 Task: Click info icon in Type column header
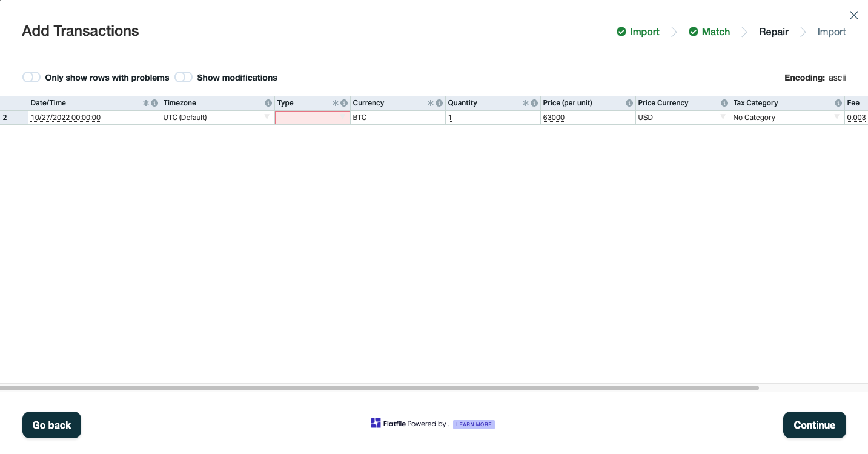coord(344,103)
